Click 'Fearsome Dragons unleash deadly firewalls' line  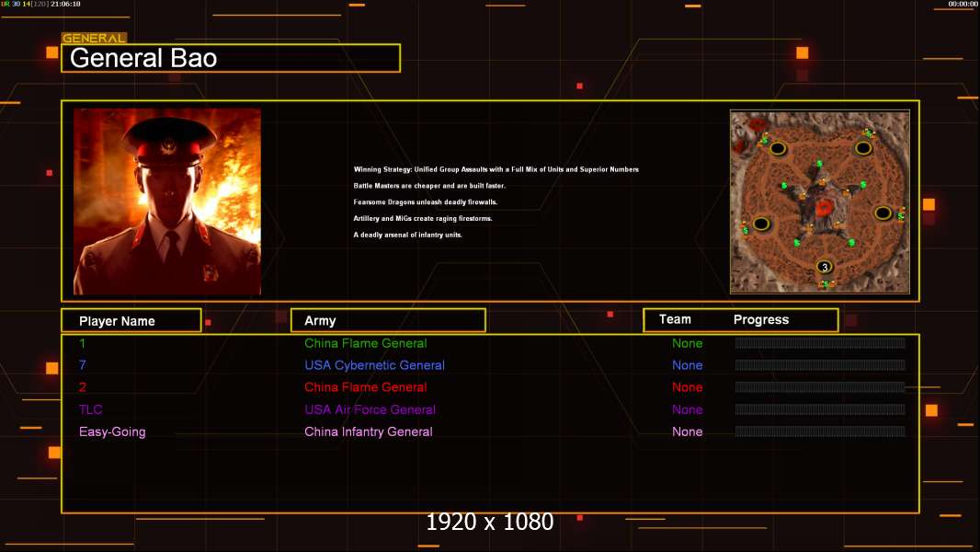tap(426, 201)
